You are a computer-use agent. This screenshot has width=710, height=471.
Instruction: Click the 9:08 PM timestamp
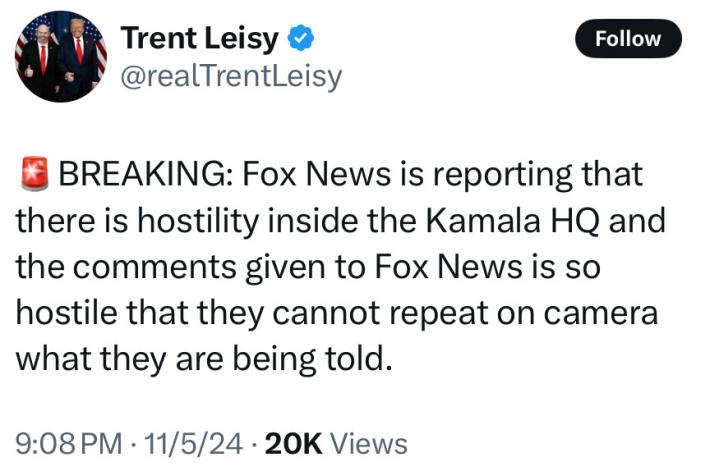coord(62,443)
